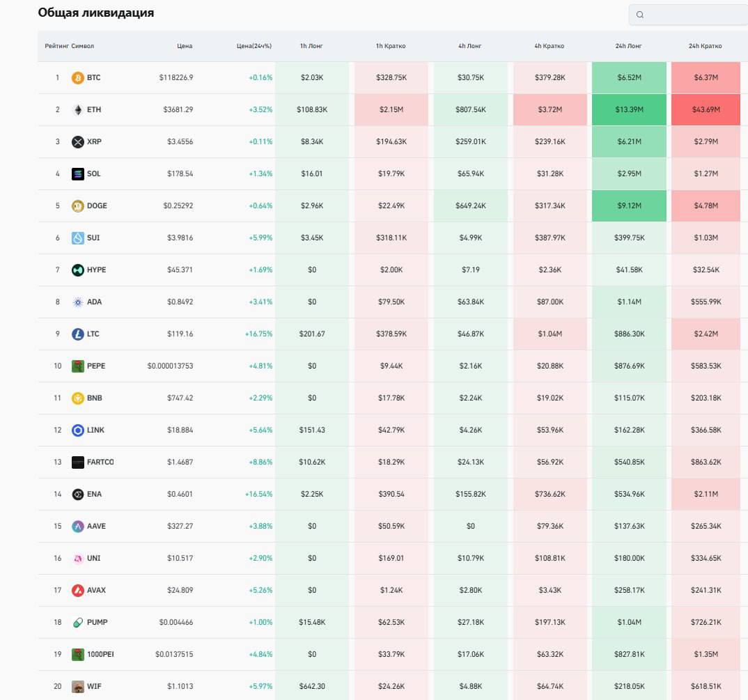Click the 1000PEI coin icon
The image size is (748, 700).
click(78, 654)
